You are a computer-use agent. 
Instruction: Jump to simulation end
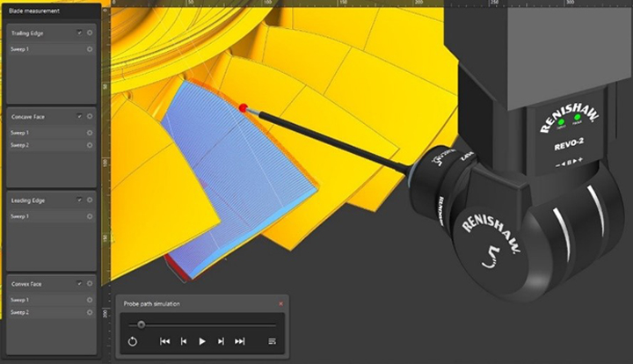point(240,341)
